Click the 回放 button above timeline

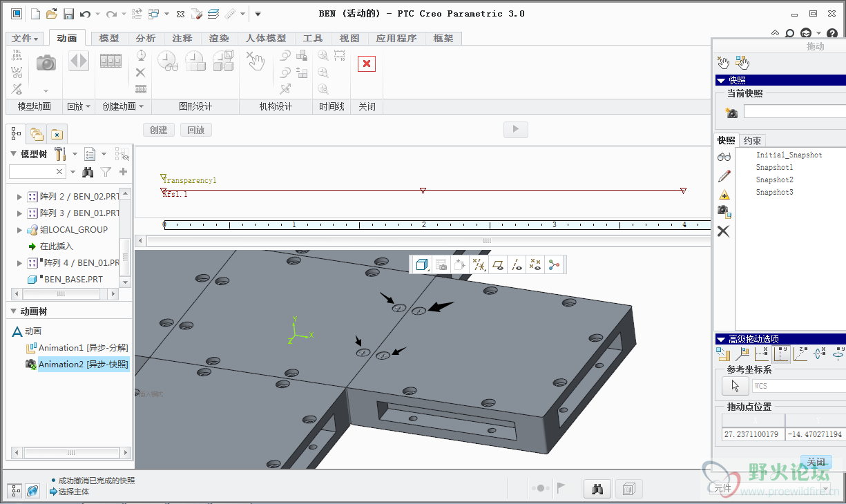pos(196,130)
